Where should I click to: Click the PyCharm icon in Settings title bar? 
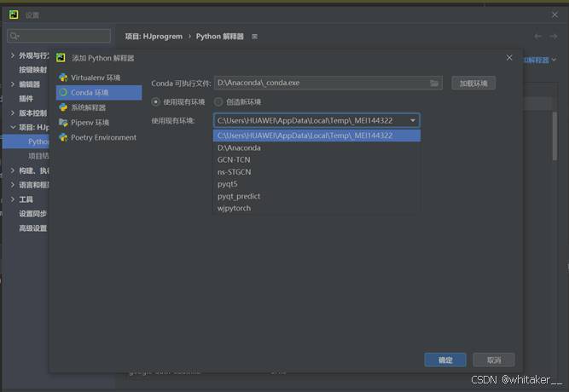pyautogui.click(x=14, y=14)
